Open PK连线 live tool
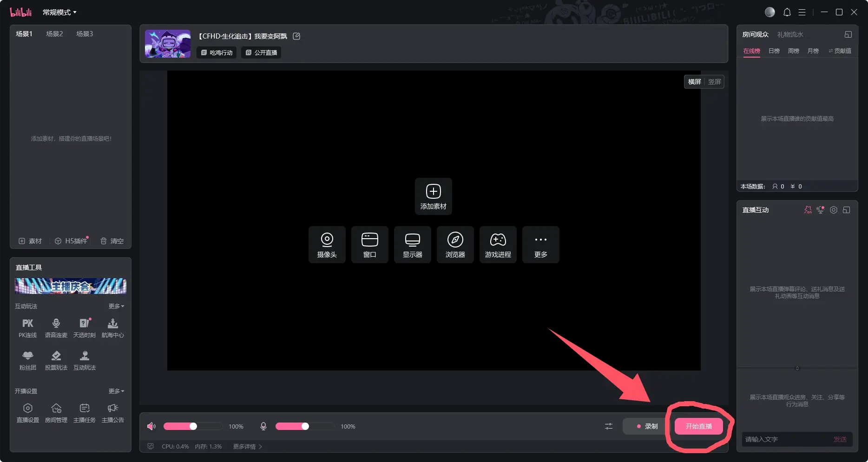Image resolution: width=868 pixels, height=462 pixels. pos(27,328)
